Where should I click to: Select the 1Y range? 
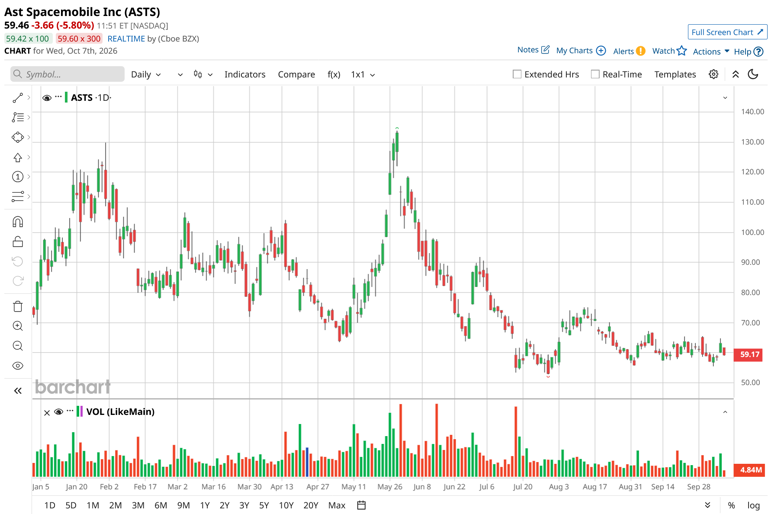205,505
